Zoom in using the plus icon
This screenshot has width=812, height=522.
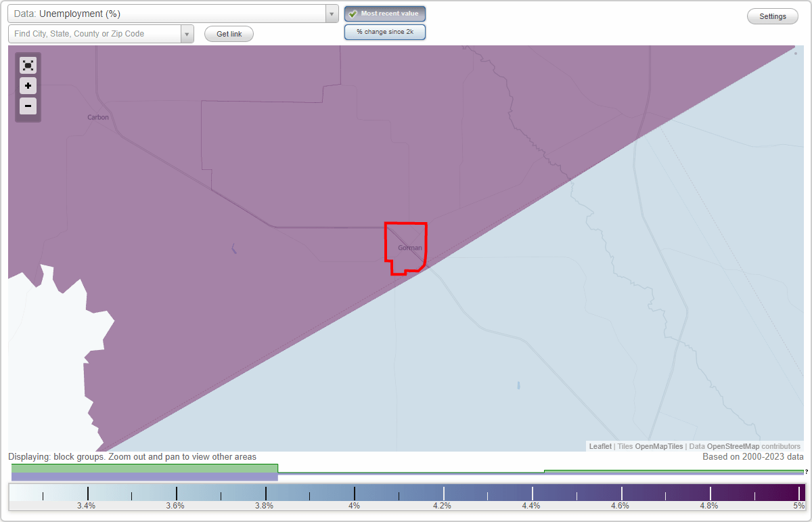tap(28, 86)
